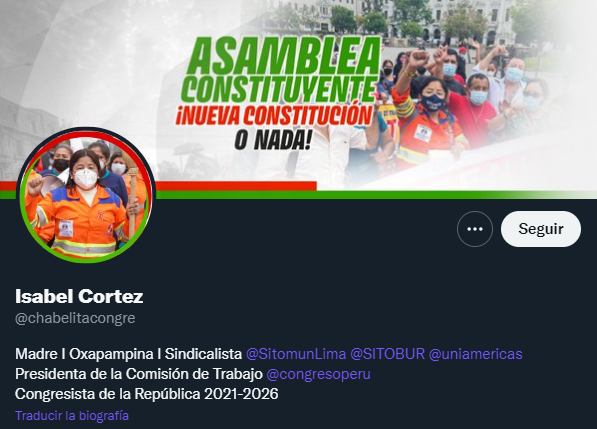Open the @congresoperu mention link

pyautogui.click(x=318, y=374)
